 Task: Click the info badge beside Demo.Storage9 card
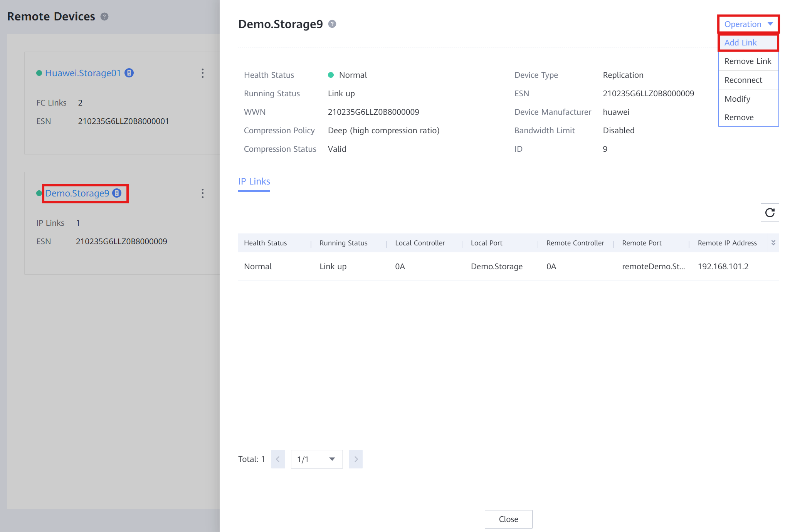117,193
